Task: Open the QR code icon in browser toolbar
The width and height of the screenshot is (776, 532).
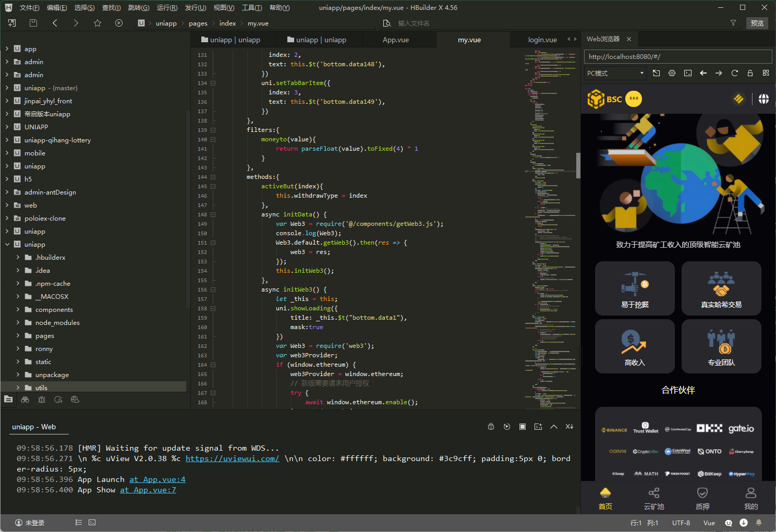Action: (x=766, y=73)
